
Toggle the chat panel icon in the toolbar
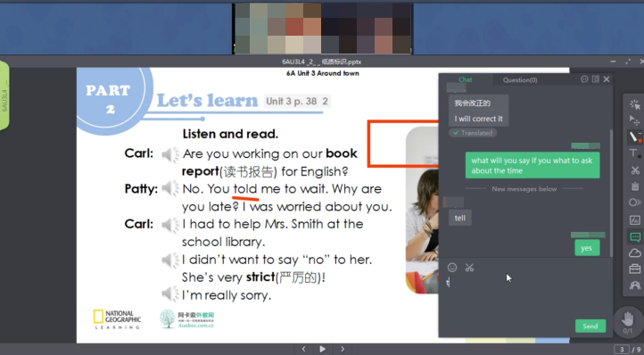click(x=635, y=236)
